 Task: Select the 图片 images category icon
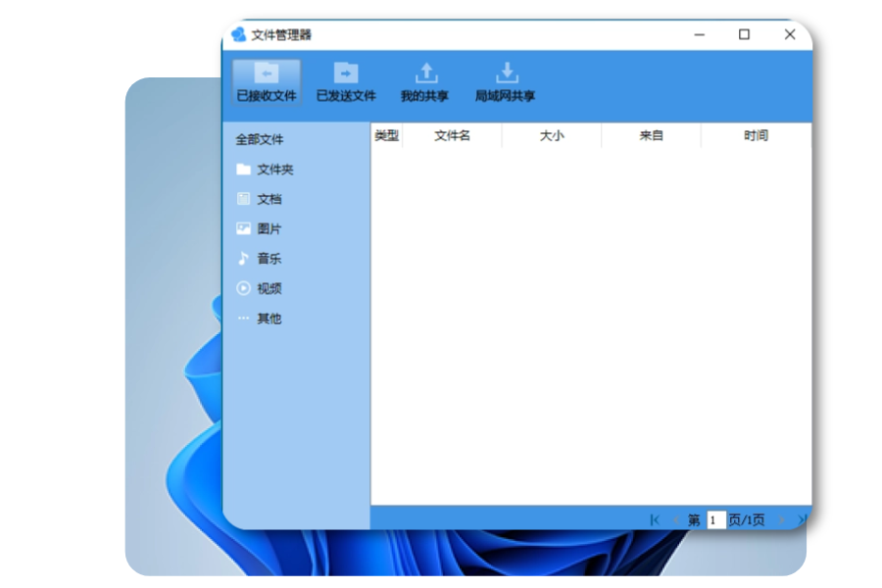[241, 228]
